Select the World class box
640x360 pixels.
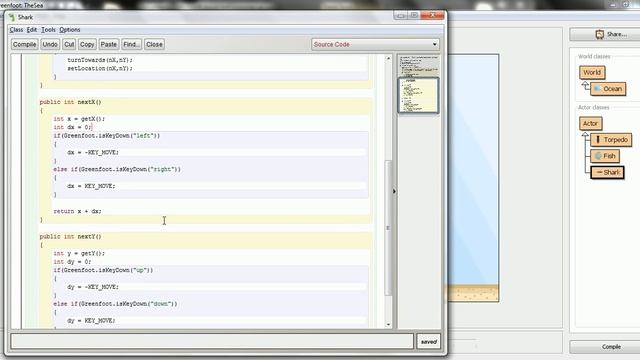click(x=592, y=72)
